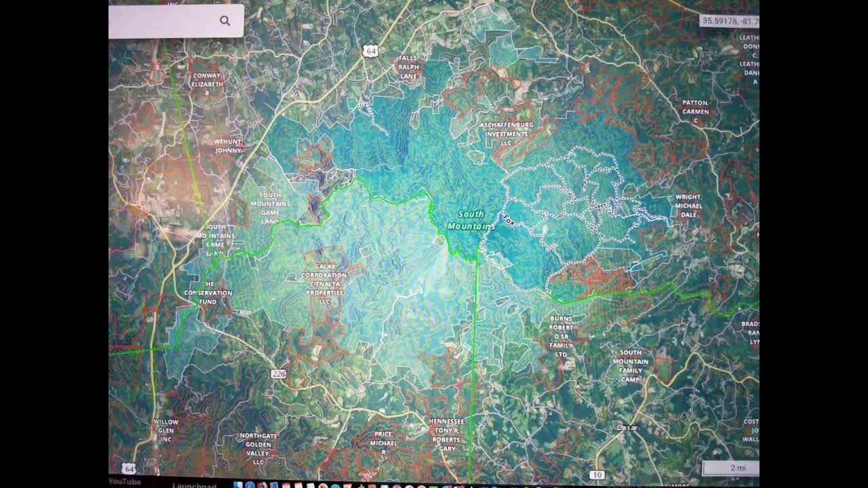This screenshot has width=868, height=488.
Task: Select BURNS ROBERT O SR FAMILY LTD label
Action: (x=561, y=336)
